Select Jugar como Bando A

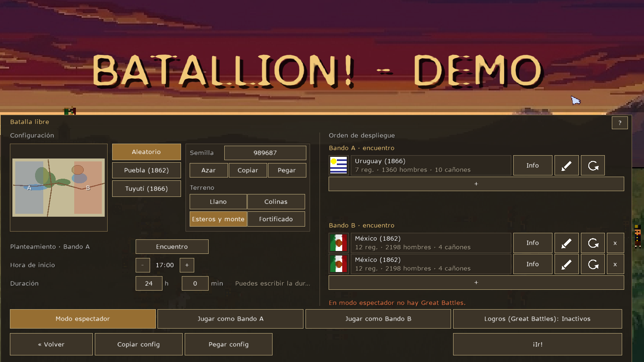[230, 319]
